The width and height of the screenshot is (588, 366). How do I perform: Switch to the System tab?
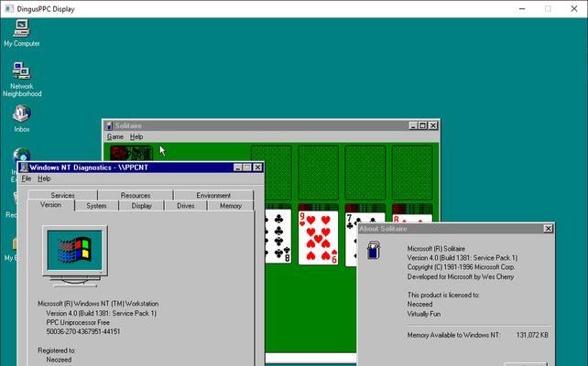pyautogui.click(x=96, y=206)
